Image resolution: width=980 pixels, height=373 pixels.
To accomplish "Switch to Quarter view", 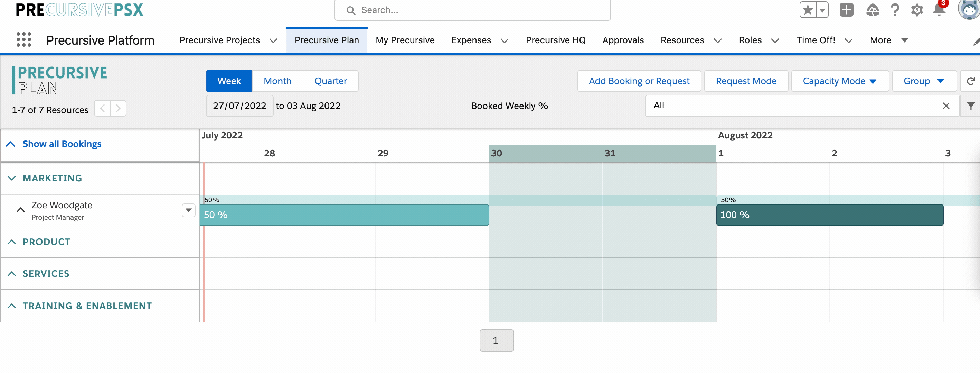I will click(x=331, y=81).
